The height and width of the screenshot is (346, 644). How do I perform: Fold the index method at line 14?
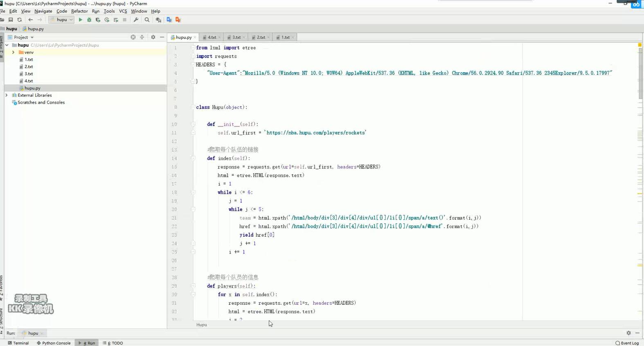pos(193,158)
